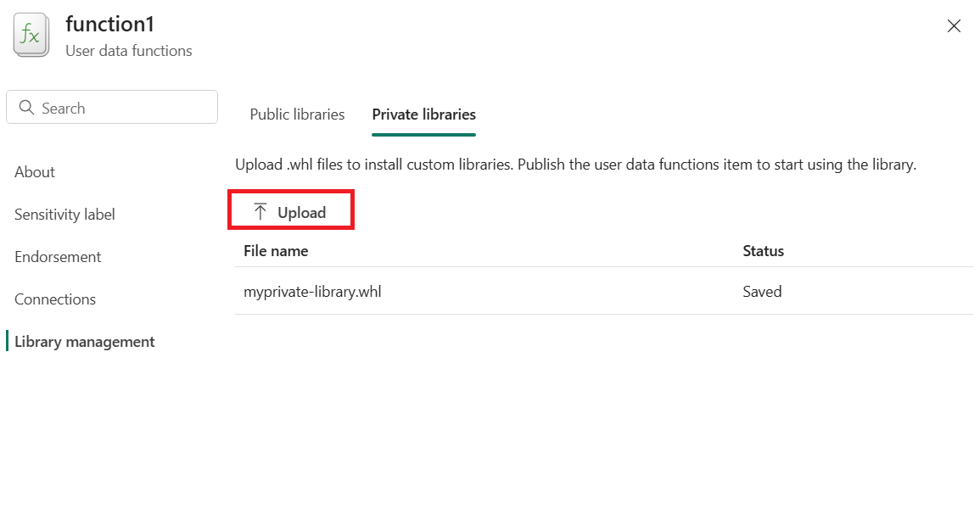Image resolution: width=980 pixels, height=525 pixels.
Task: Open the Connections settings page
Action: pyautogui.click(x=55, y=299)
